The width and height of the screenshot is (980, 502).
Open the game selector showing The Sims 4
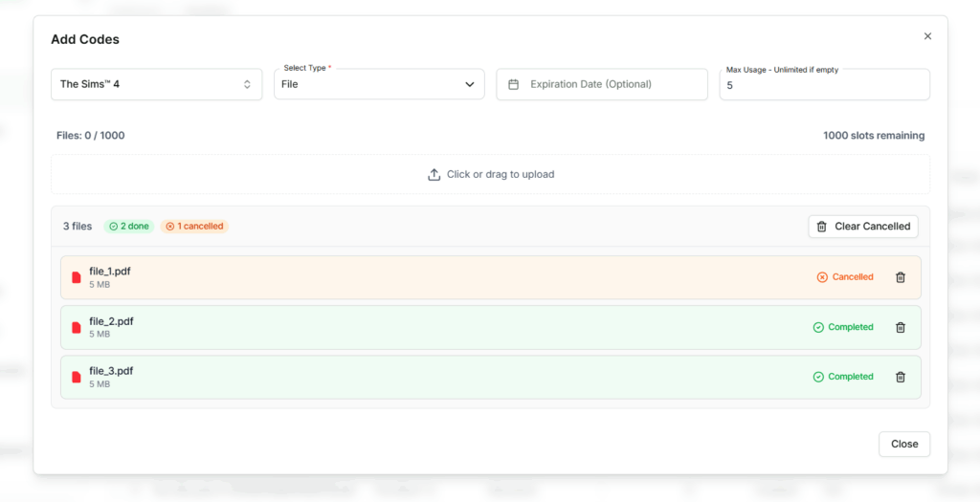156,84
